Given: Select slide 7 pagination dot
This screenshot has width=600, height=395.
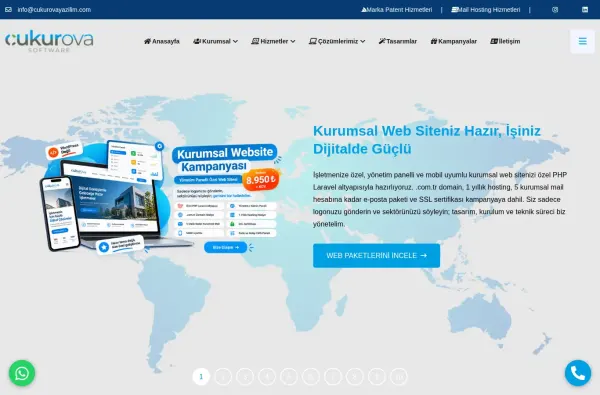Looking at the screenshot, I should click(x=333, y=377).
